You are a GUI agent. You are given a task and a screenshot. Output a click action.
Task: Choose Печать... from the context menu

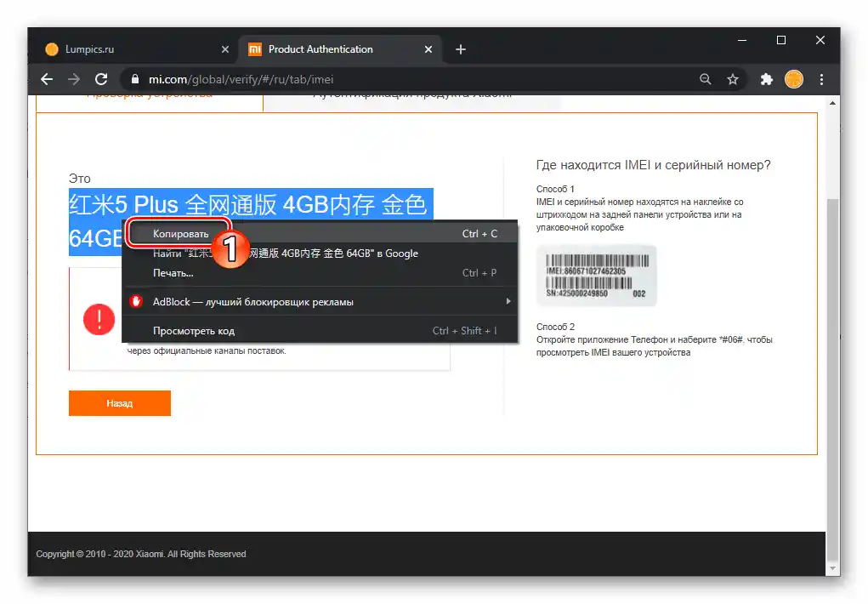coord(320,272)
